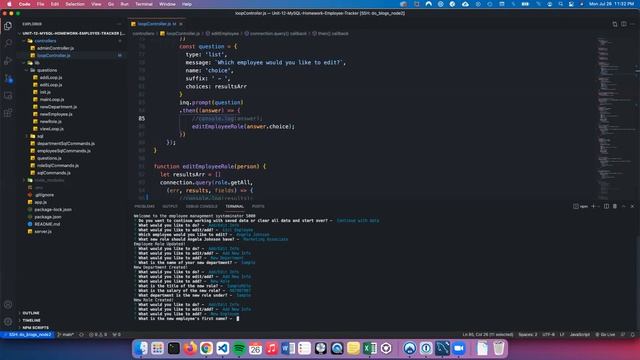Open the File menu
The height and width of the screenshot is (360, 640).
40,4
